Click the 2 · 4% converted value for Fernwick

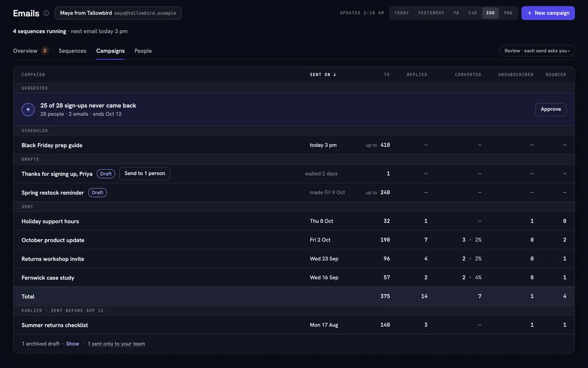pos(472,278)
